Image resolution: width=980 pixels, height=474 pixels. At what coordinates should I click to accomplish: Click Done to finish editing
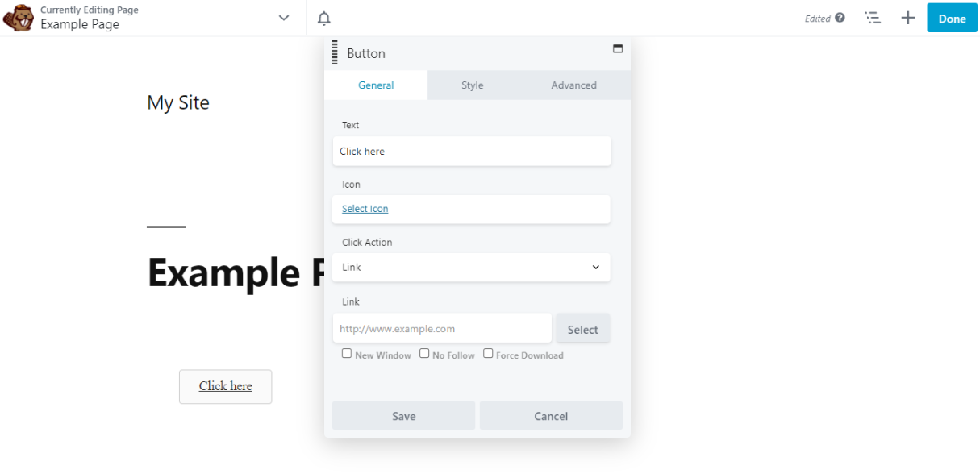(x=952, y=17)
